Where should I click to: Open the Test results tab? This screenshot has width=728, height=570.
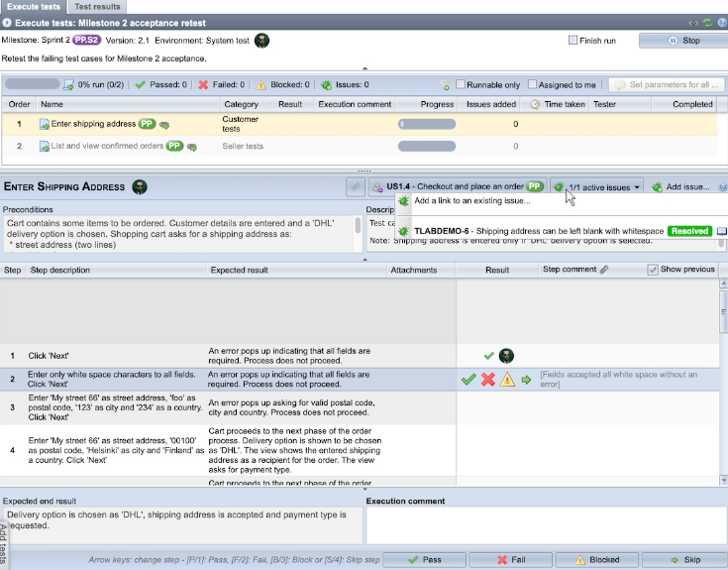[x=97, y=7]
